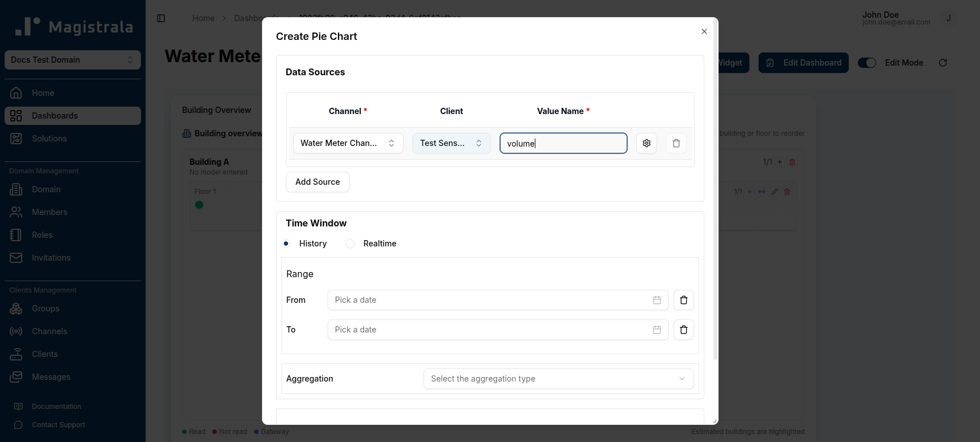Click the Groups boxes icon
The height and width of the screenshot is (442, 980).
click(x=16, y=309)
